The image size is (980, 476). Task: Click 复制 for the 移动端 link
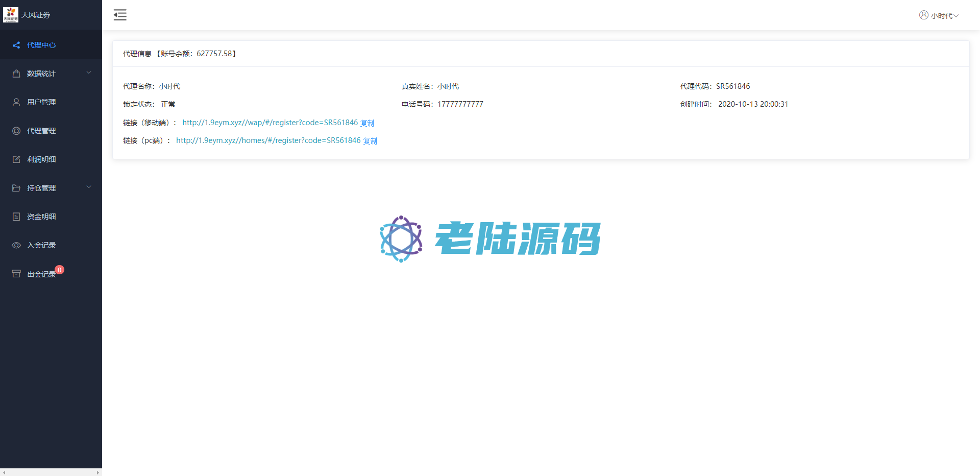pos(367,123)
